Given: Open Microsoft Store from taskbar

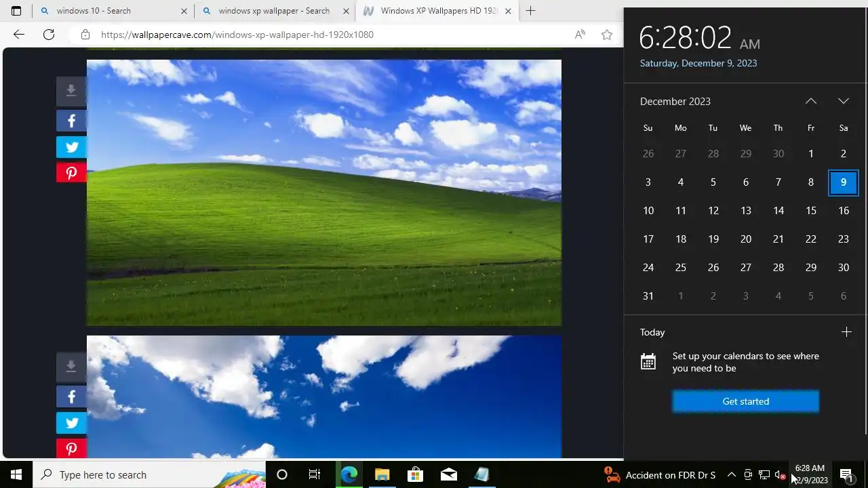Looking at the screenshot, I should click(415, 474).
